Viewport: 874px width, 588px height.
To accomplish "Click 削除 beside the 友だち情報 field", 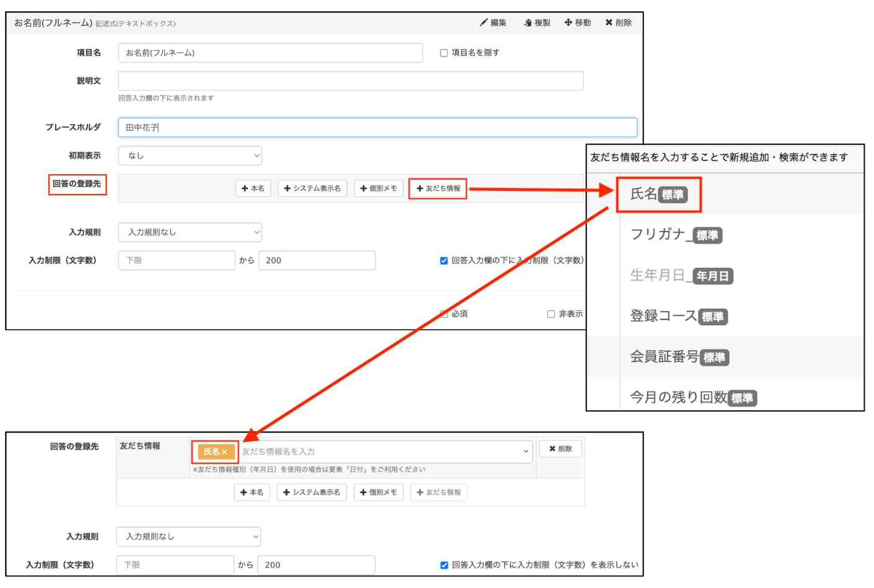I will click(x=560, y=449).
